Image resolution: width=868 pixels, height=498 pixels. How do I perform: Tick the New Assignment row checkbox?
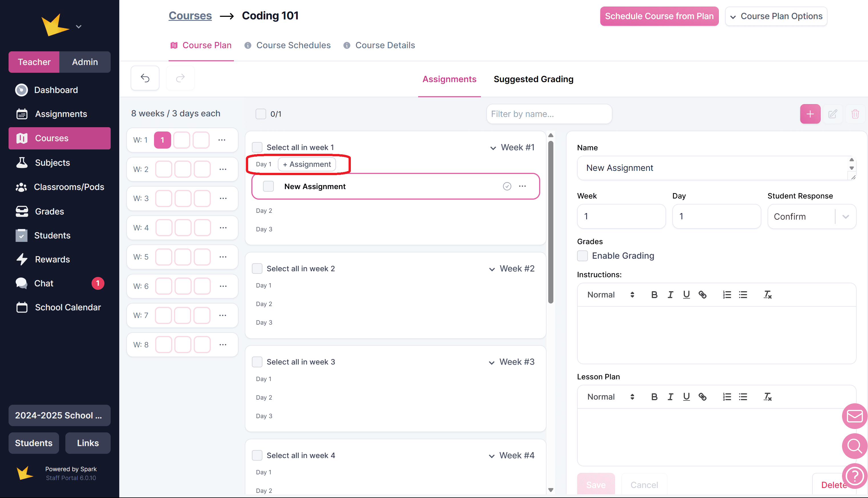[268, 187]
